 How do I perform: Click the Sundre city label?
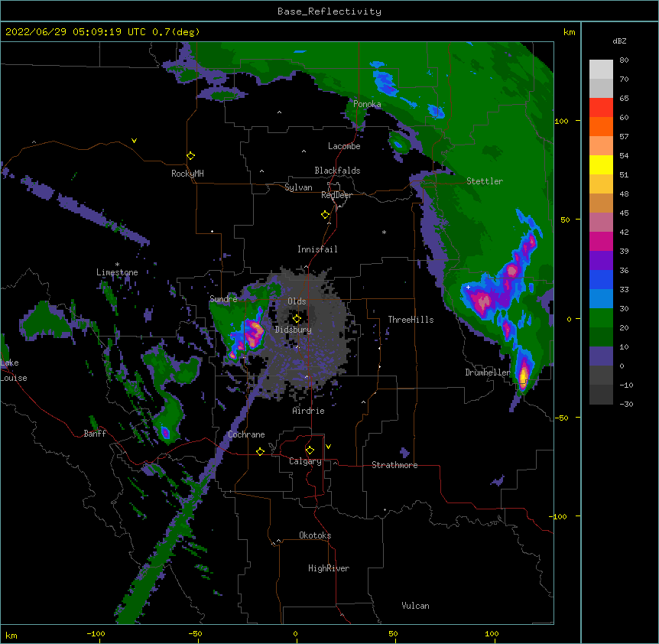click(223, 299)
